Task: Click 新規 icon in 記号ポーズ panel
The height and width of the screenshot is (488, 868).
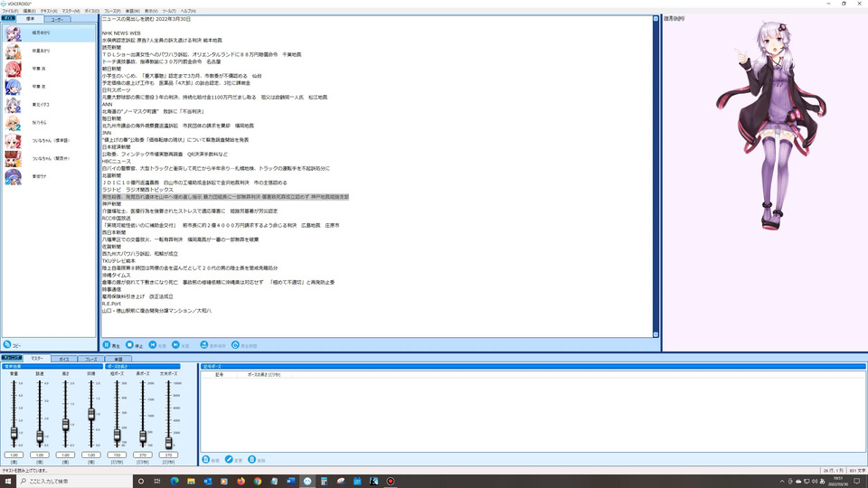Action: (206, 459)
